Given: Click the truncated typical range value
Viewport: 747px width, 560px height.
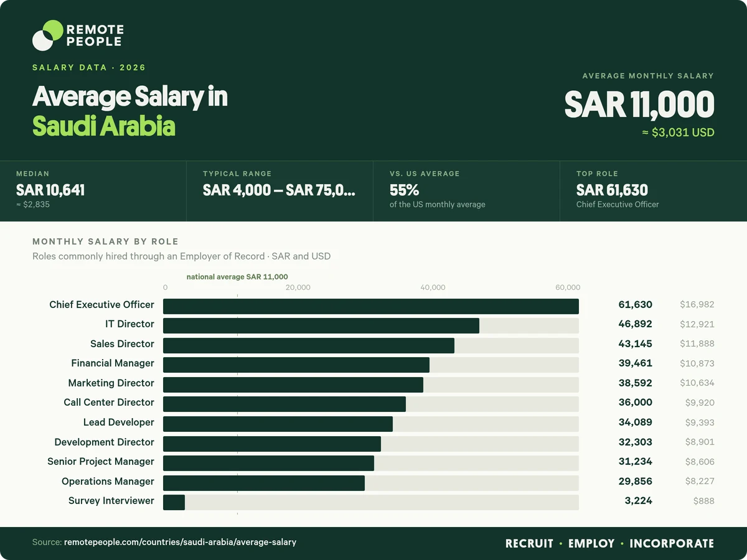Looking at the screenshot, I should (279, 190).
